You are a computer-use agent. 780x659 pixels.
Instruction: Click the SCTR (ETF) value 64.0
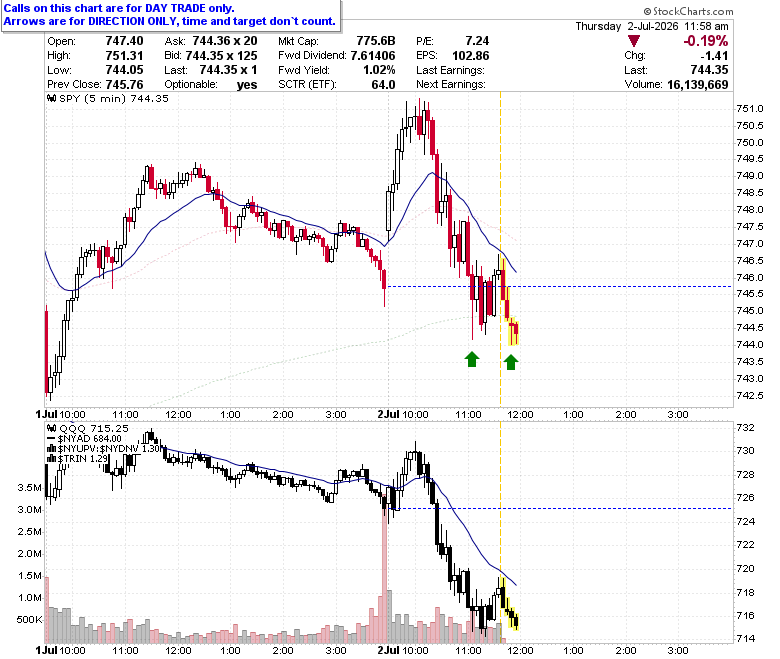coord(383,84)
